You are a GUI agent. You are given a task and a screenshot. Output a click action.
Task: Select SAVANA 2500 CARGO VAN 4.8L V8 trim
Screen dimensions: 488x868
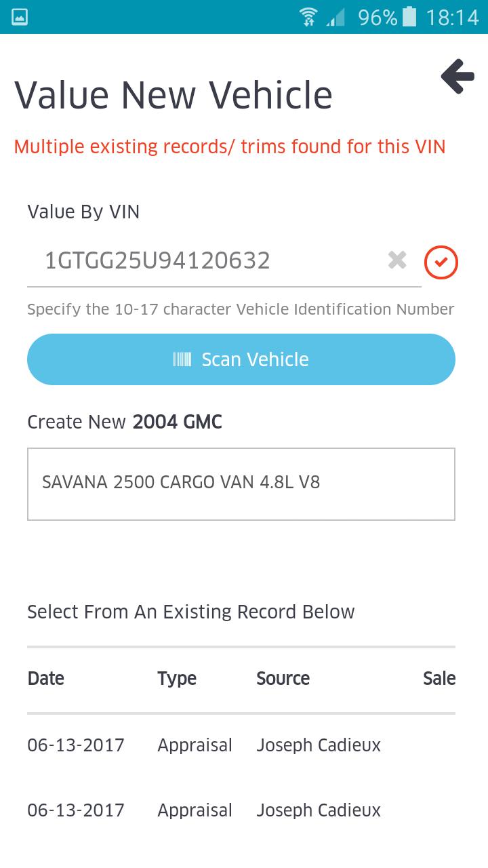point(241,484)
